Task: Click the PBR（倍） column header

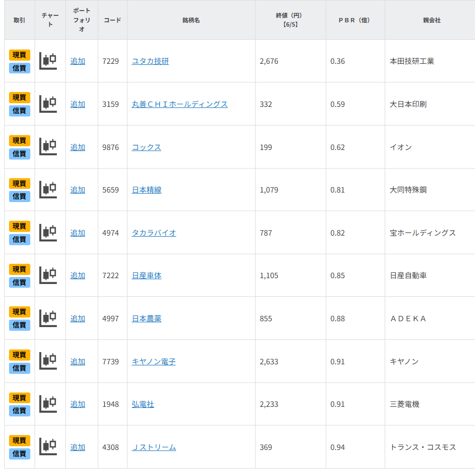Action: [354, 20]
